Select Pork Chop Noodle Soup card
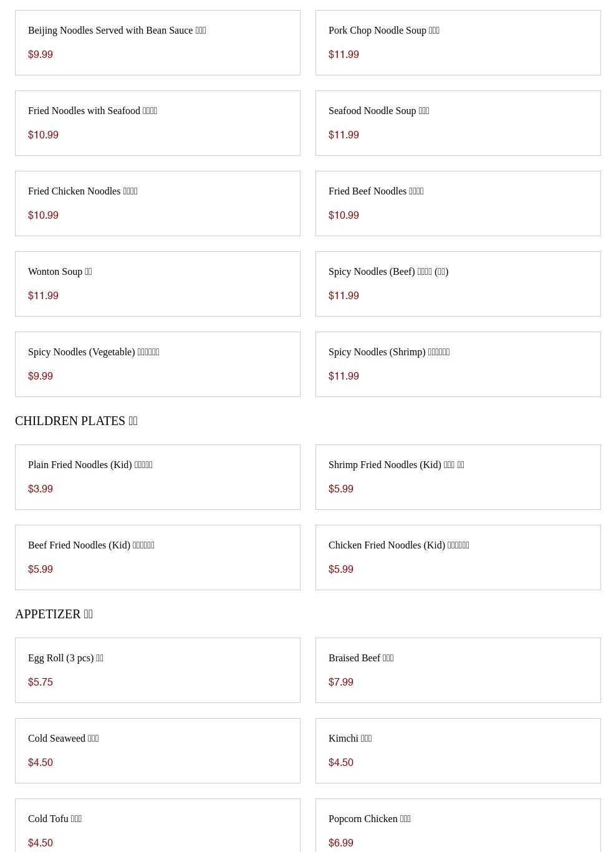 pyautogui.click(x=458, y=42)
